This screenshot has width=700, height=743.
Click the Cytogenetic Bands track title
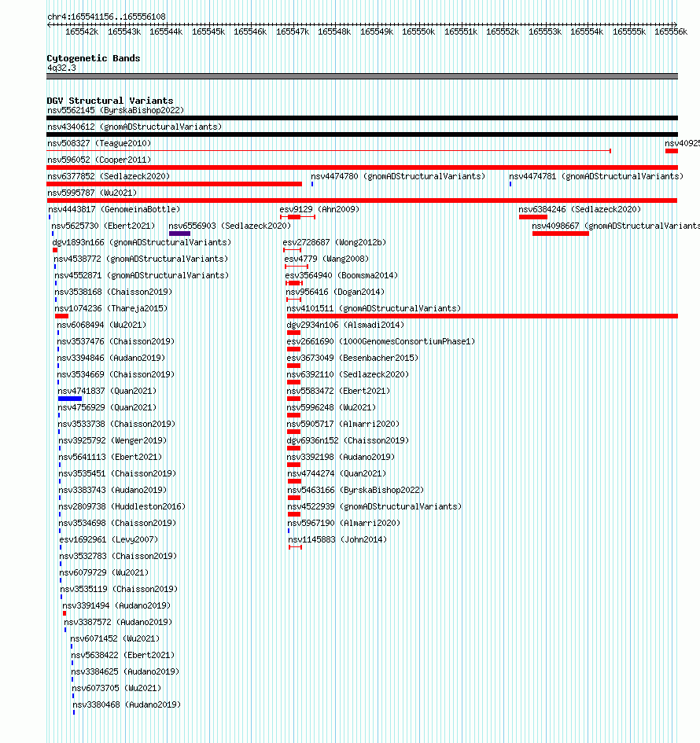tap(94, 58)
